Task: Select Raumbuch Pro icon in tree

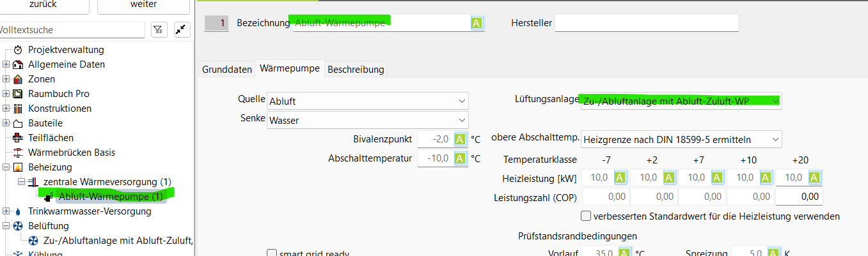Action: click(18, 94)
